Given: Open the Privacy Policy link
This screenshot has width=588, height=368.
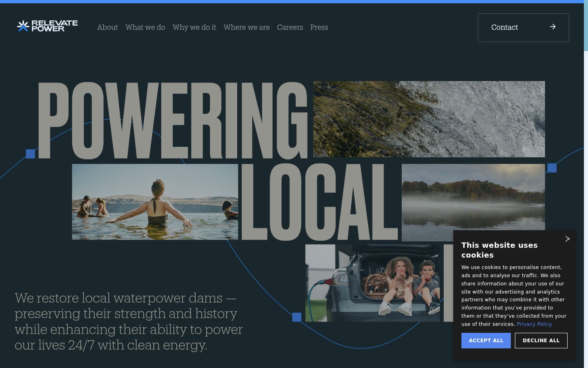Looking at the screenshot, I should [x=534, y=324].
